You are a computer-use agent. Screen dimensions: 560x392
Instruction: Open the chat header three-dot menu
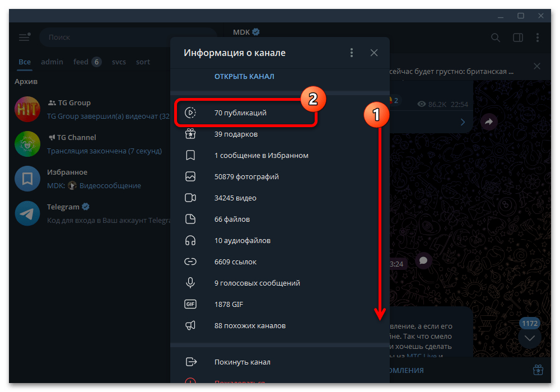pos(538,38)
